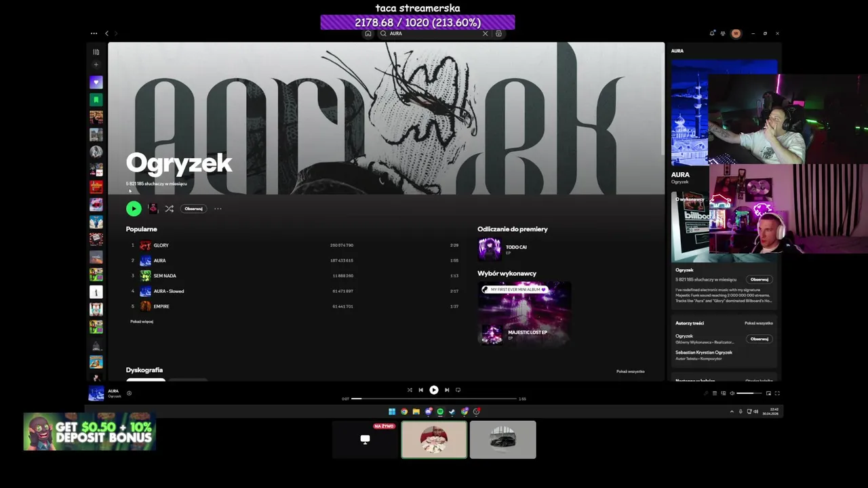The image size is (868, 488).
Task: Open AURA title in now playing panel
Action: [x=680, y=175]
